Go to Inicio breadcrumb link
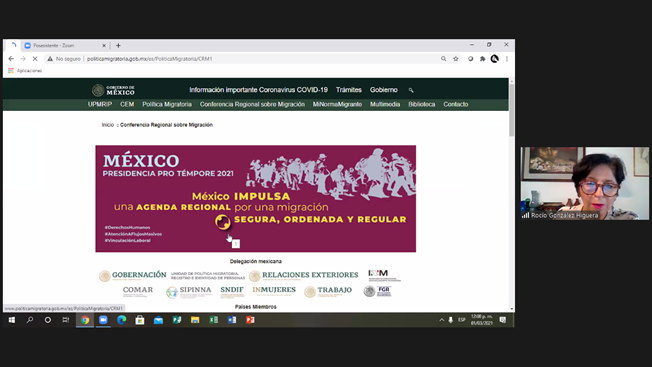Viewport: 652px width, 367px height. point(108,125)
